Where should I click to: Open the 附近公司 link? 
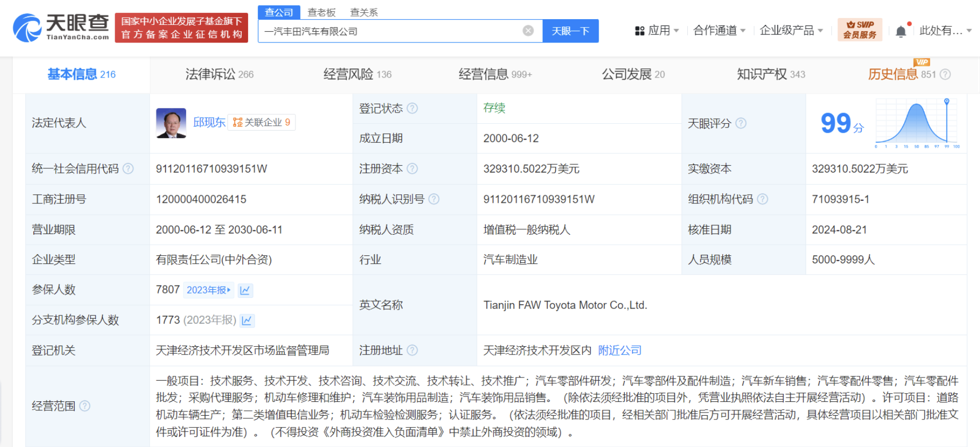click(619, 350)
